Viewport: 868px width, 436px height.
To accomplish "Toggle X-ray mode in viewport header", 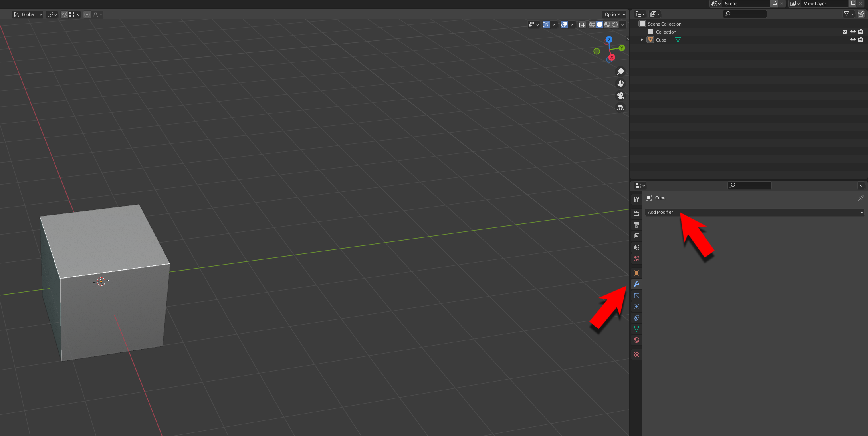I will (x=582, y=24).
